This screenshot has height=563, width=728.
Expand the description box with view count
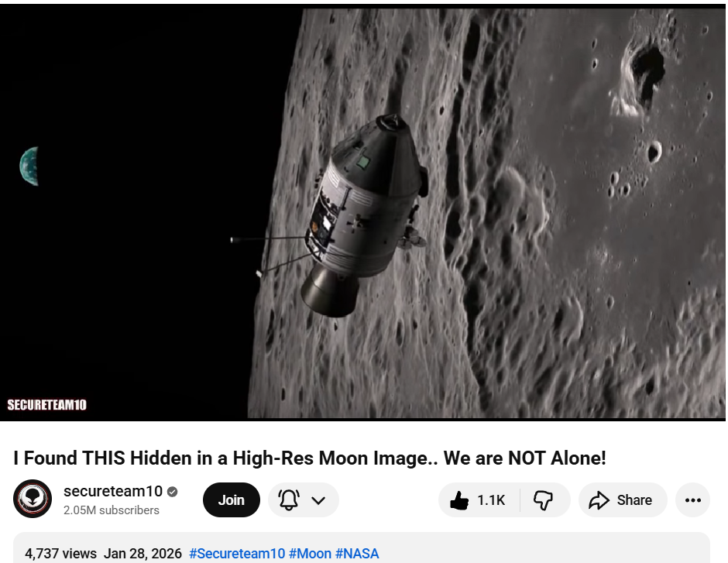361,548
